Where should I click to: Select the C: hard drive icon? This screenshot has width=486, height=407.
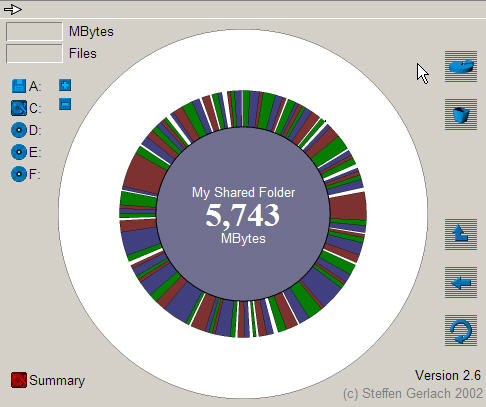coord(19,108)
